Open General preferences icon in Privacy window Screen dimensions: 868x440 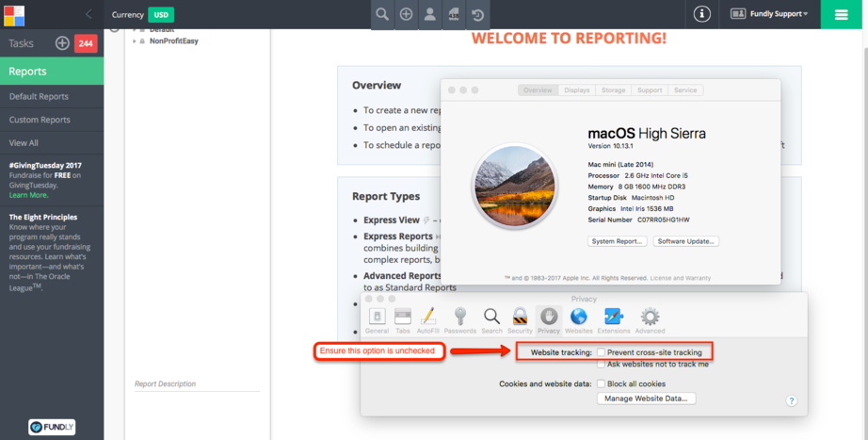pos(377,321)
